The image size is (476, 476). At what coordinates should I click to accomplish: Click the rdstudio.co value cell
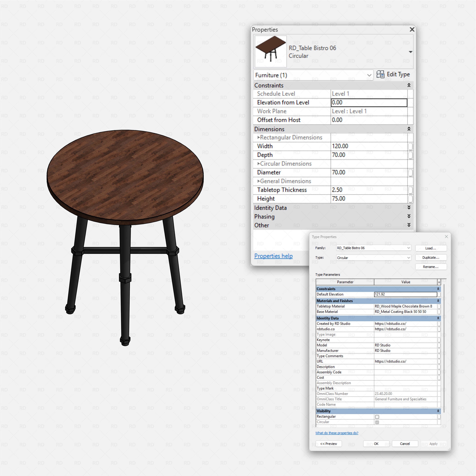405,329
